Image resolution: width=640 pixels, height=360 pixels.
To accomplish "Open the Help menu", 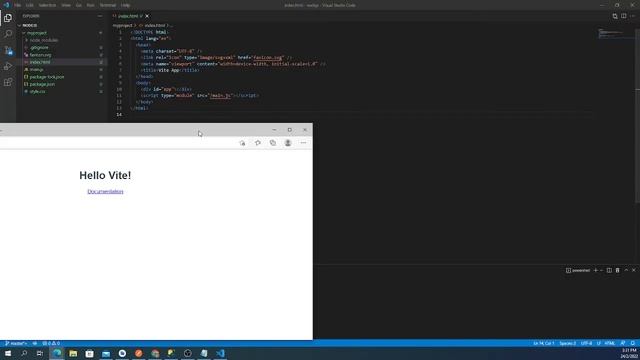I will coord(125,5).
